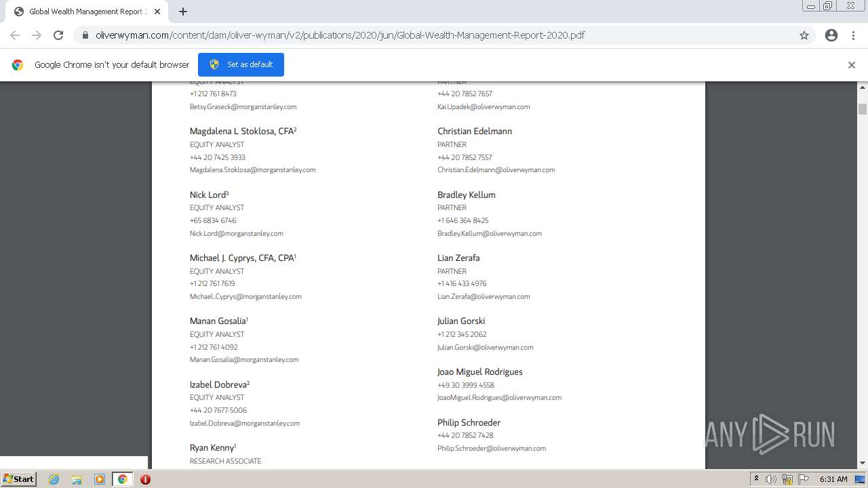The height and width of the screenshot is (488, 868).
Task: Click the name Michael J. Cyprys, CFA, CPA
Action: (243, 258)
